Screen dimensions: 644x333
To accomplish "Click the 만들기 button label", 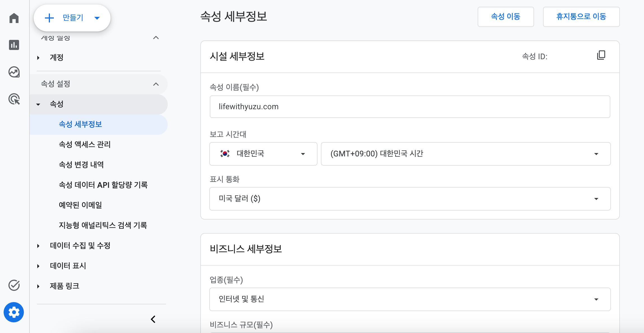I will click(x=73, y=18).
